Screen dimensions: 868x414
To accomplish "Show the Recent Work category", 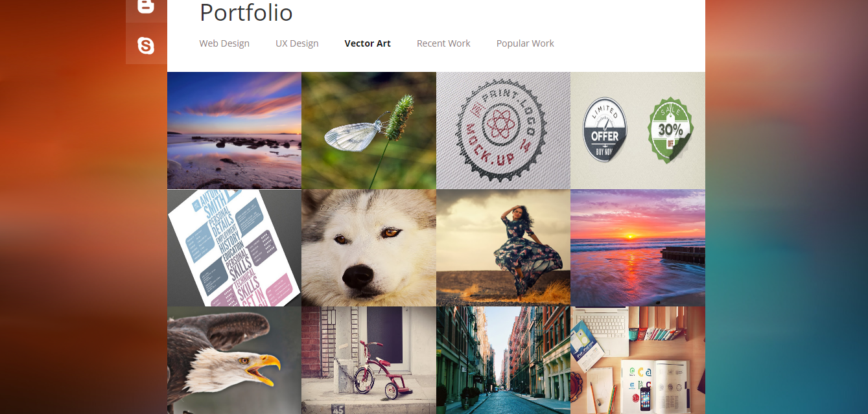I will 443,43.
